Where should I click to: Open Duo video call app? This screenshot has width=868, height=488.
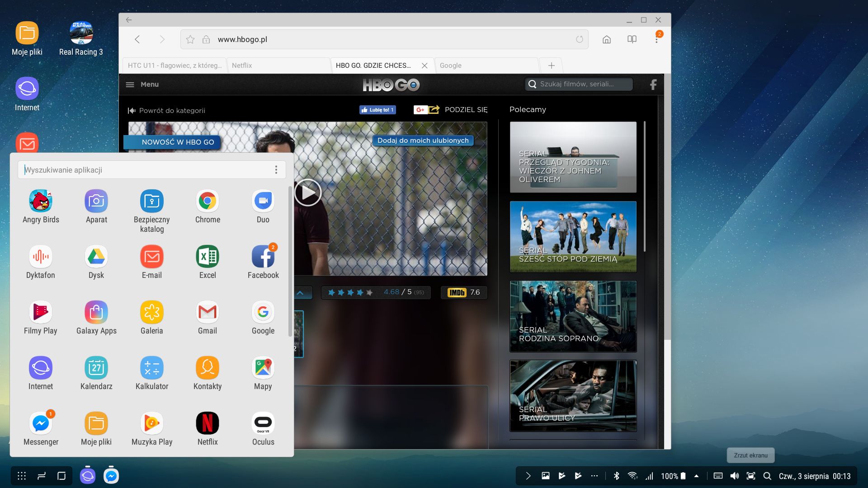click(263, 207)
